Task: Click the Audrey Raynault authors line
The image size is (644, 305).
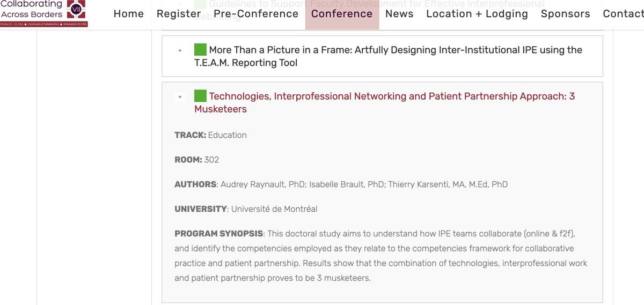Action: pyautogui.click(x=341, y=184)
